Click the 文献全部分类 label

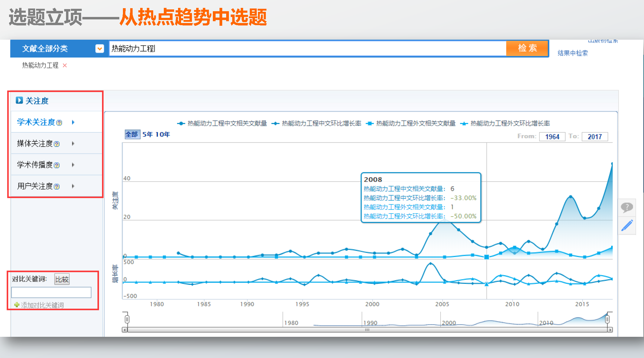tap(45, 48)
